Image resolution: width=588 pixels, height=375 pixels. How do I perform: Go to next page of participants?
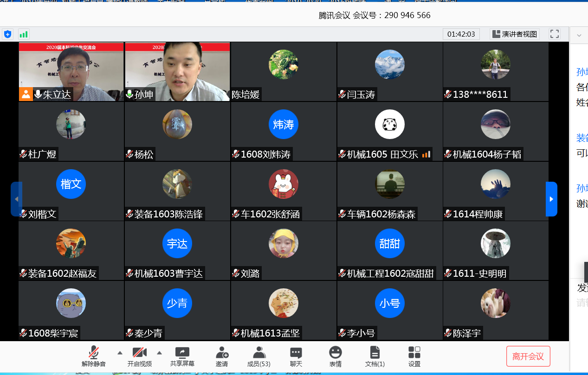coord(551,199)
